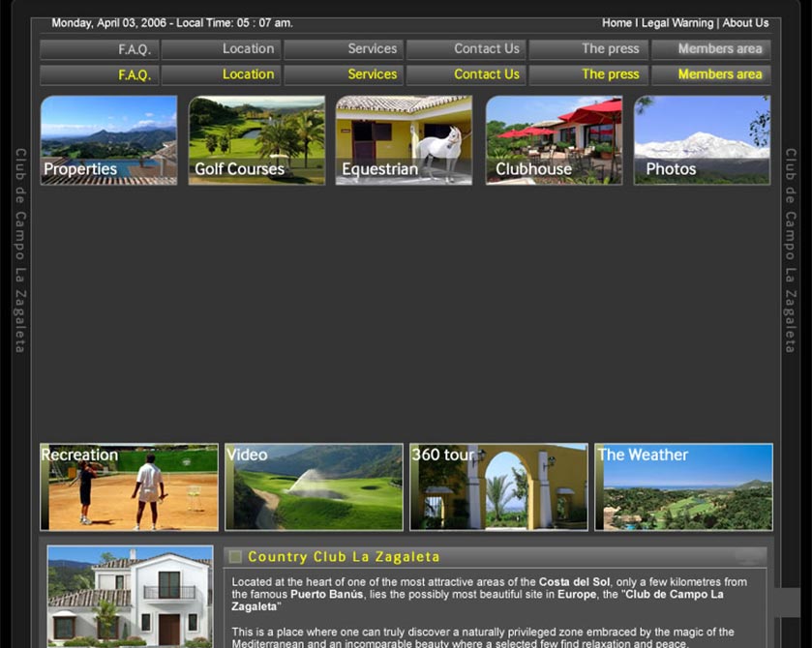Select the yellow Location menu button
Screen dimensions: 812x648
click(x=221, y=74)
